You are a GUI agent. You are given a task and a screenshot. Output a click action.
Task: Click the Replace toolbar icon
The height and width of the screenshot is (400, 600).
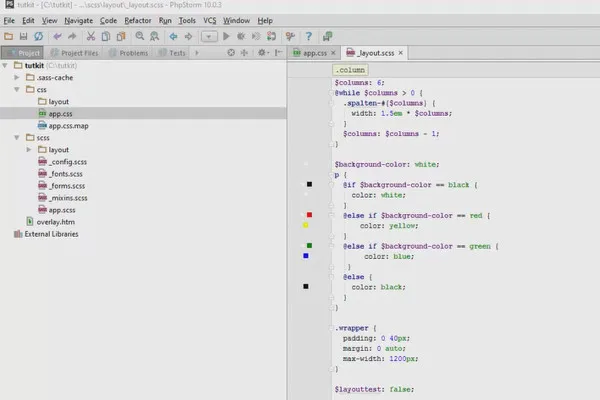pos(155,36)
